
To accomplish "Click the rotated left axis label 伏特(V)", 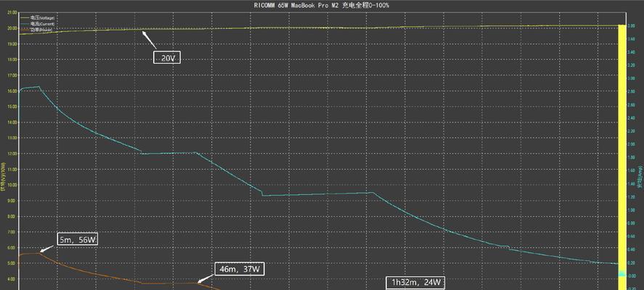I will point(3,177).
